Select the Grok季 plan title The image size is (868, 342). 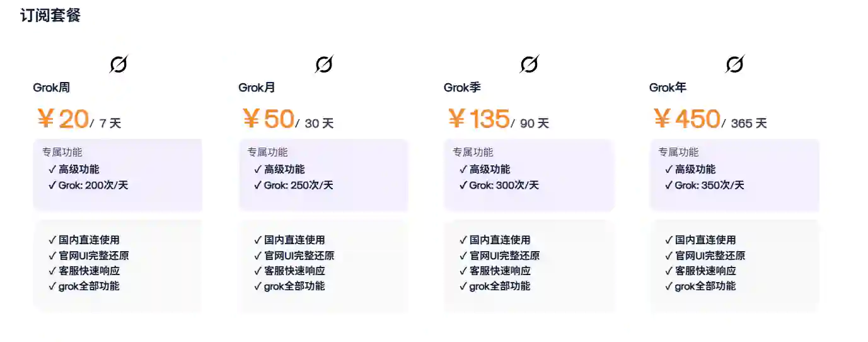[x=462, y=88]
